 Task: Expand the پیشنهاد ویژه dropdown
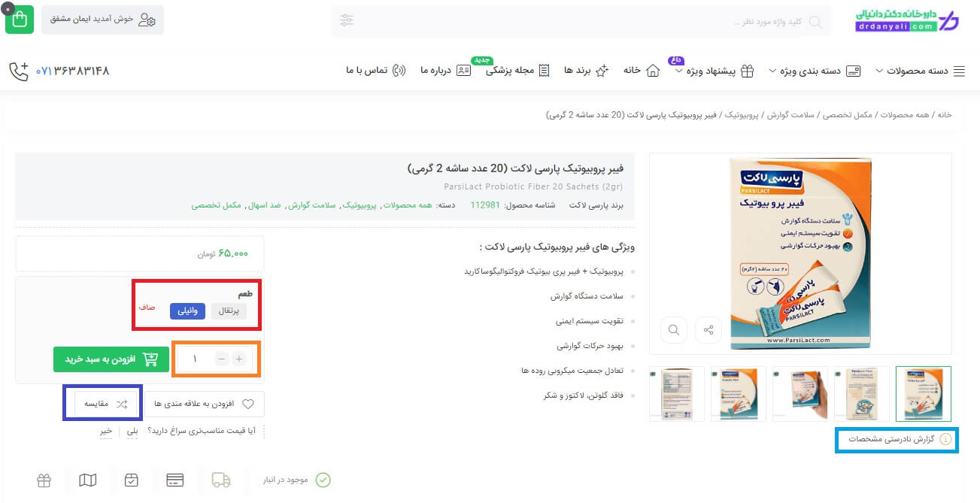(x=715, y=71)
